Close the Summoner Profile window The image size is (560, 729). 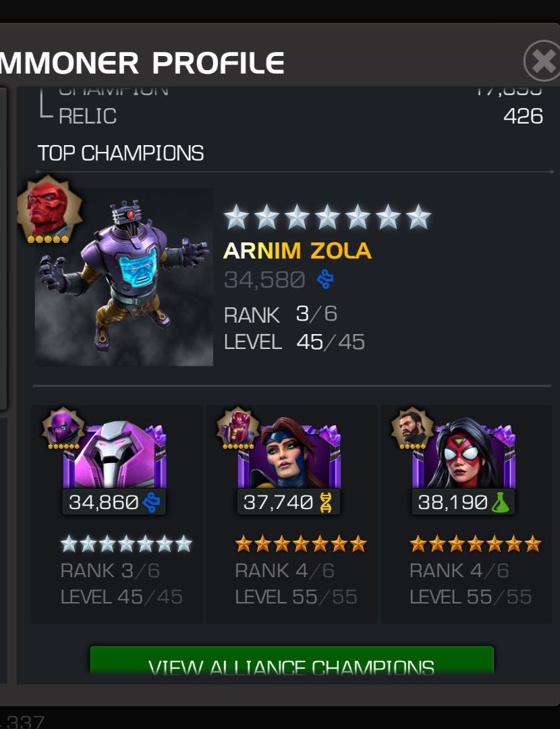coord(543,61)
